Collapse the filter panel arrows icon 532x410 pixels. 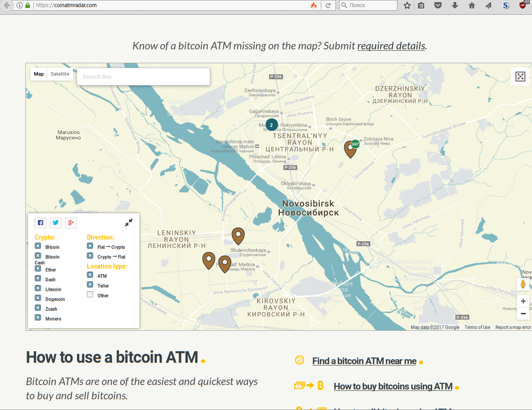coord(129,223)
